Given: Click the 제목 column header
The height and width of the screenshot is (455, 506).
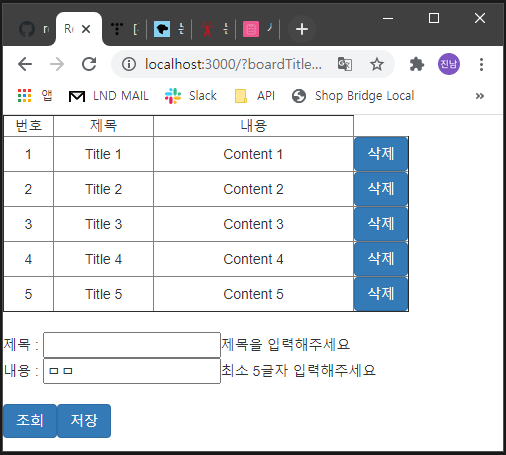Looking at the screenshot, I should click(103, 126).
